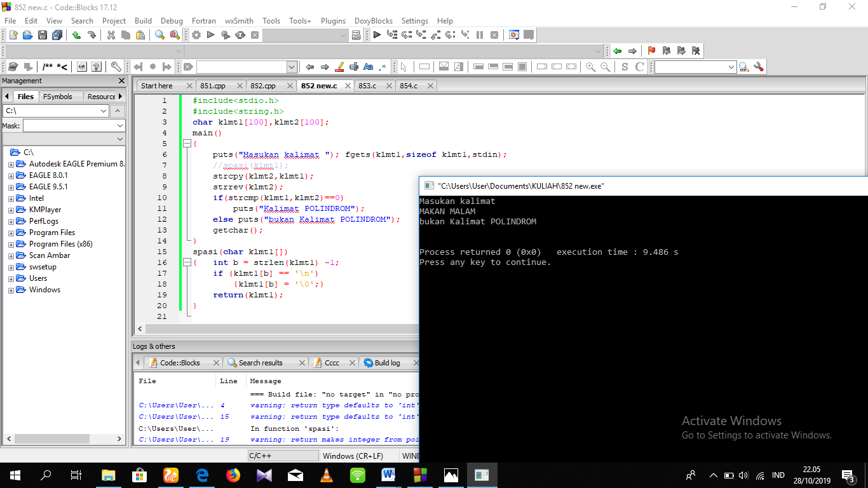Viewport: 868px width, 488px height.
Task: Jump back with the green left arrow
Action: pyautogui.click(x=617, y=51)
